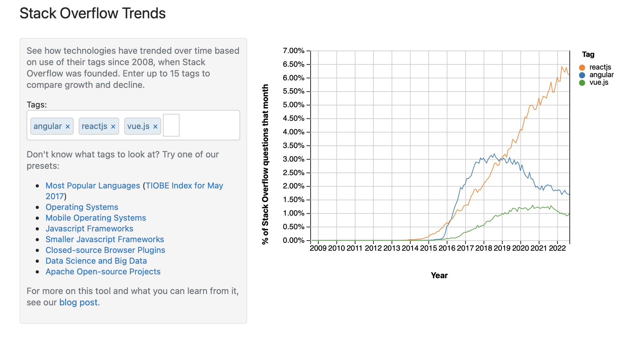Screen dimensions: 644x337
Task: Click the Stack Overflow Trends heading
Action: (x=93, y=13)
